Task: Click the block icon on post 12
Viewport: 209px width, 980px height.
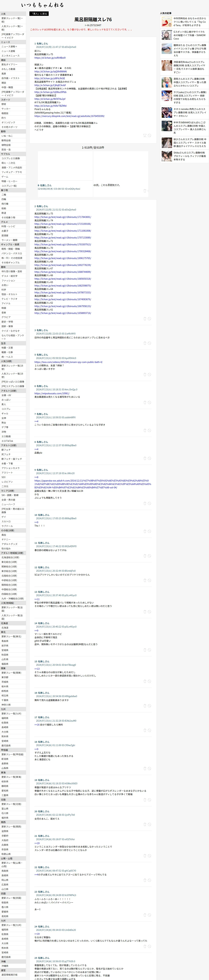Action: point(149,580)
